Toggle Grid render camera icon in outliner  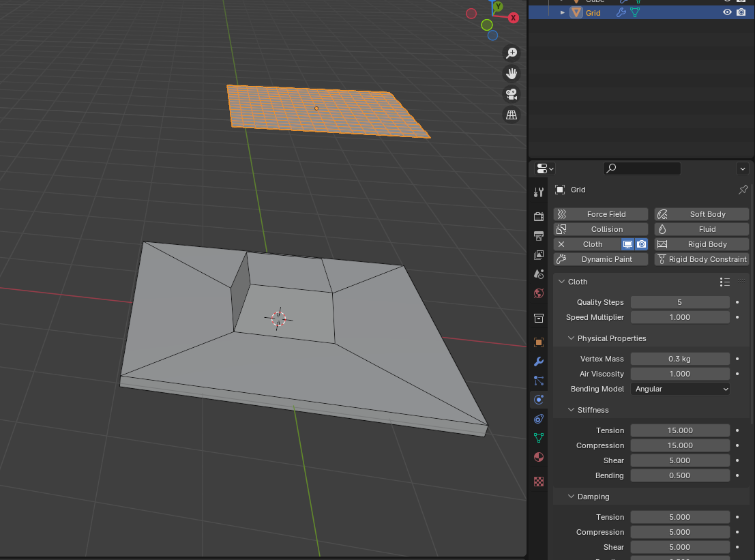[741, 12]
